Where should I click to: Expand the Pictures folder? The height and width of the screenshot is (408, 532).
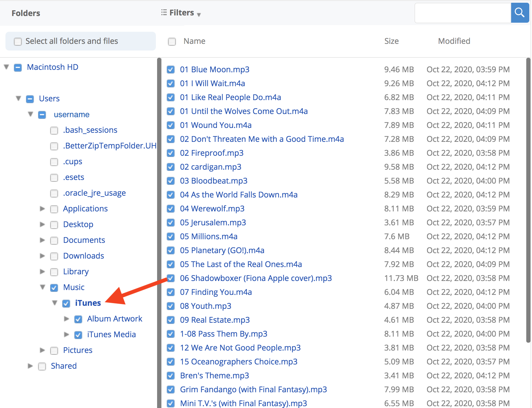42,350
